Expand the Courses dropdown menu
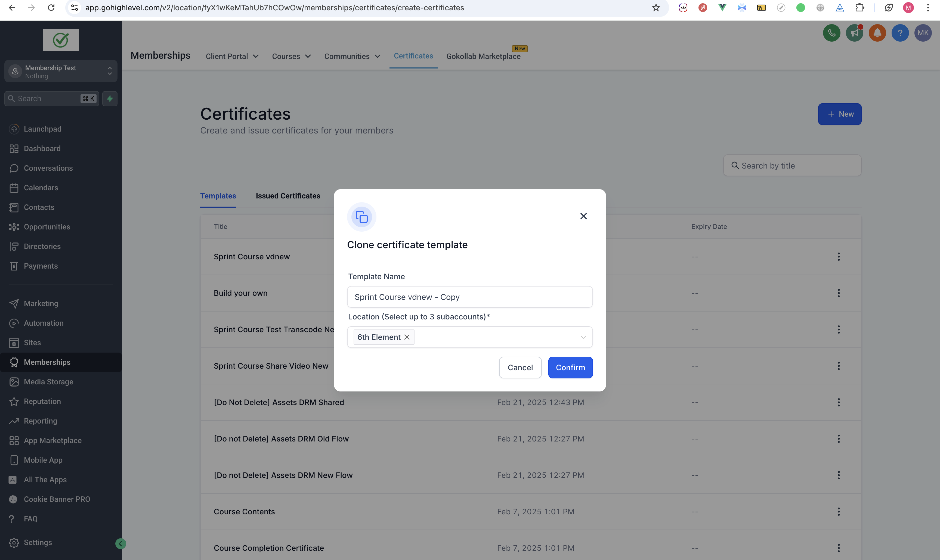This screenshot has width=940, height=560. pyautogui.click(x=291, y=56)
